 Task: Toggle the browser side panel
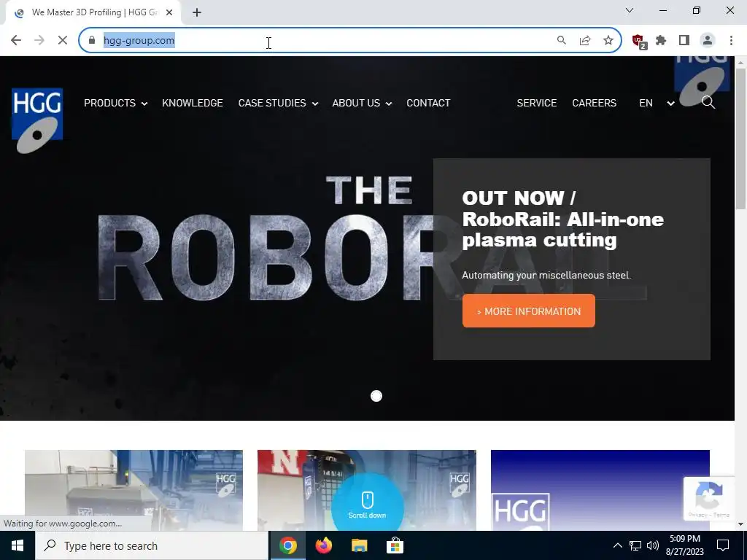[x=684, y=41]
